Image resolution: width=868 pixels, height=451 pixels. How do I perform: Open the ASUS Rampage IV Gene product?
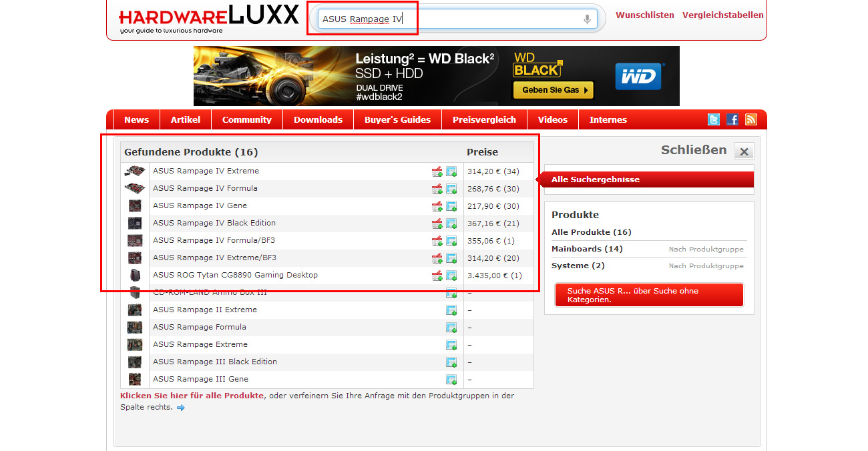200,206
